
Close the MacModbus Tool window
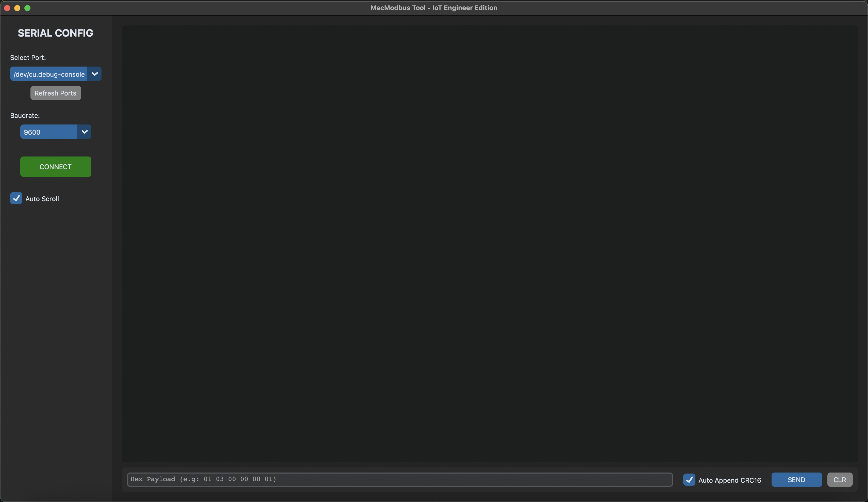point(7,8)
